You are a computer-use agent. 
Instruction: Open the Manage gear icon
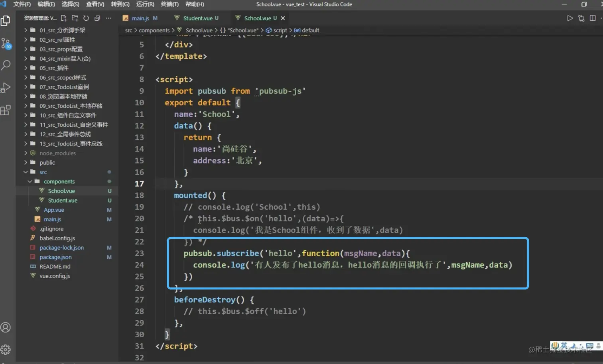[6, 350]
